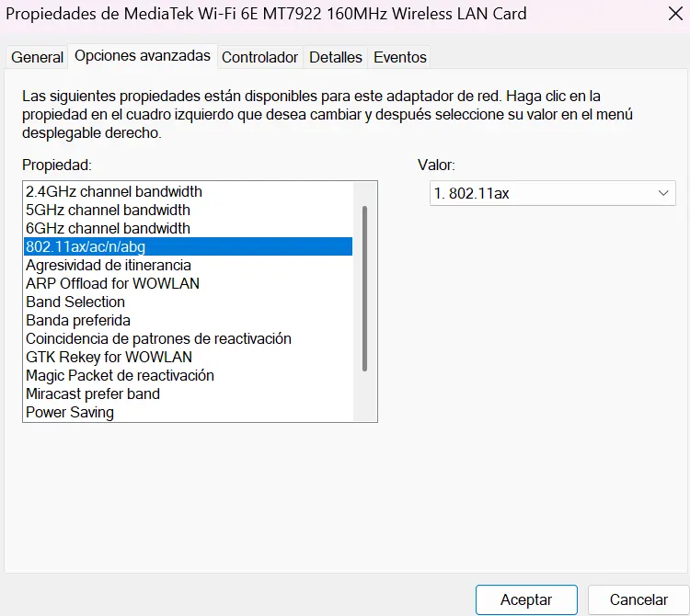Image resolution: width=690 pixels, height=616 pixels.
Task: Choose the 802.11ax/ac/n/abg property
Action: point(189,246)
